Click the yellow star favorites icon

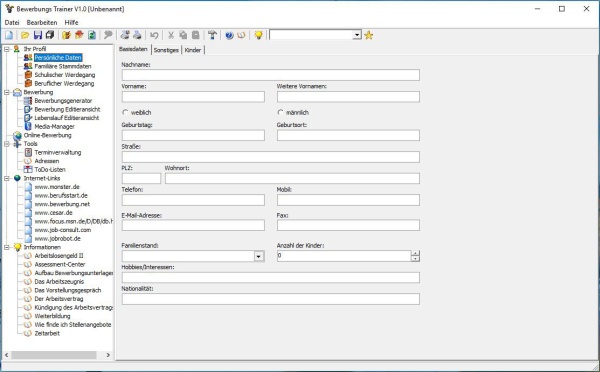point(368,35)
